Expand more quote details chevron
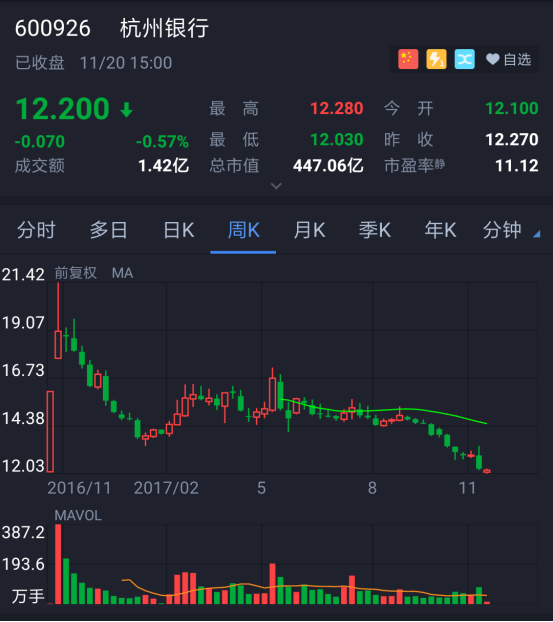553x622 pixels. (x=276, y=186)
